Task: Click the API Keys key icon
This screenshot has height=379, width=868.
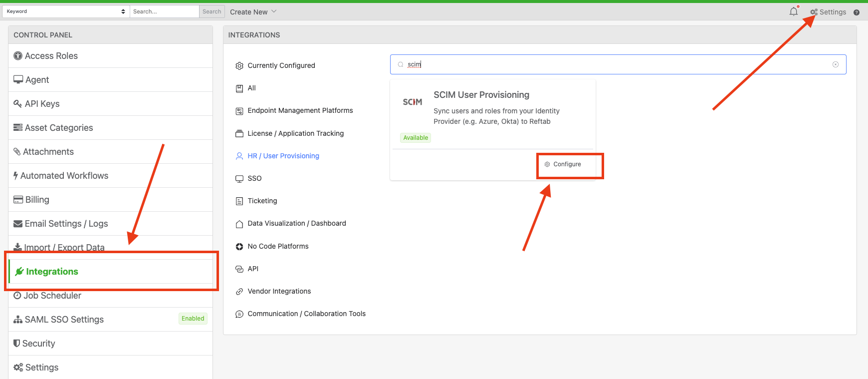Action: coord(18,104)
